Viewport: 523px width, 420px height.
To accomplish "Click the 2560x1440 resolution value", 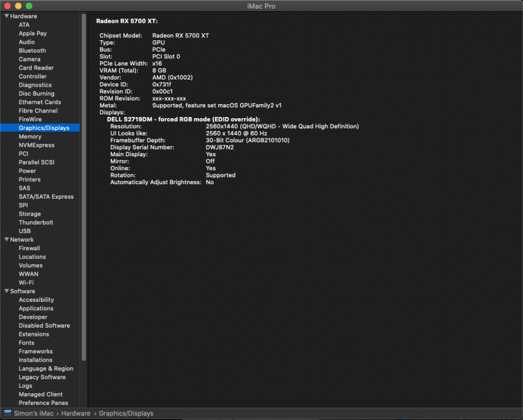I will pyautogui.click(x=282, y=127).
